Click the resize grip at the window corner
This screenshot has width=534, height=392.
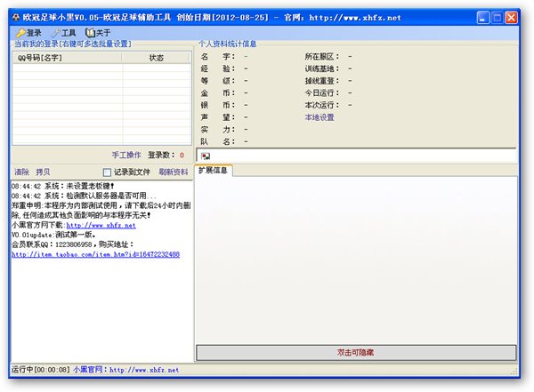(x=514, y=371)
